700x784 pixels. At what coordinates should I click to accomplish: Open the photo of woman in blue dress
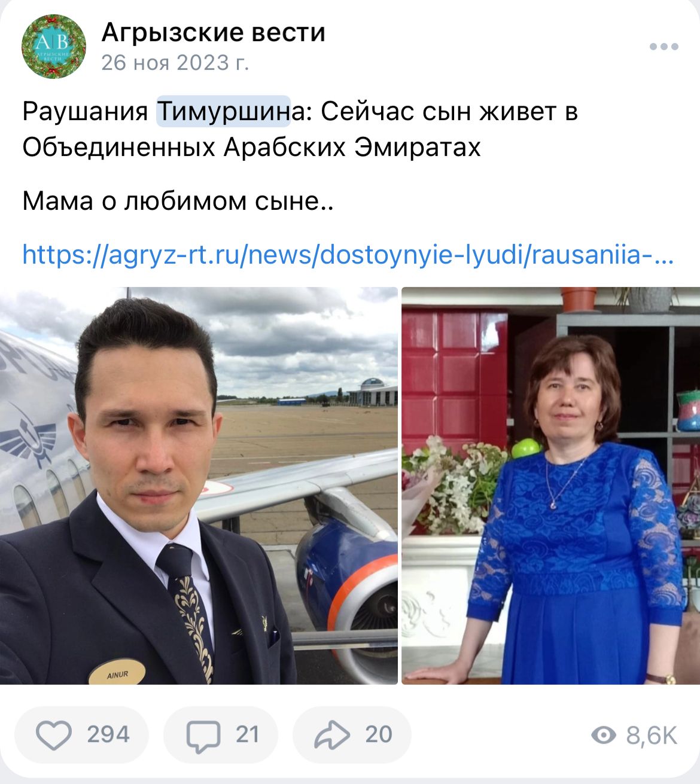coord(550,486)
